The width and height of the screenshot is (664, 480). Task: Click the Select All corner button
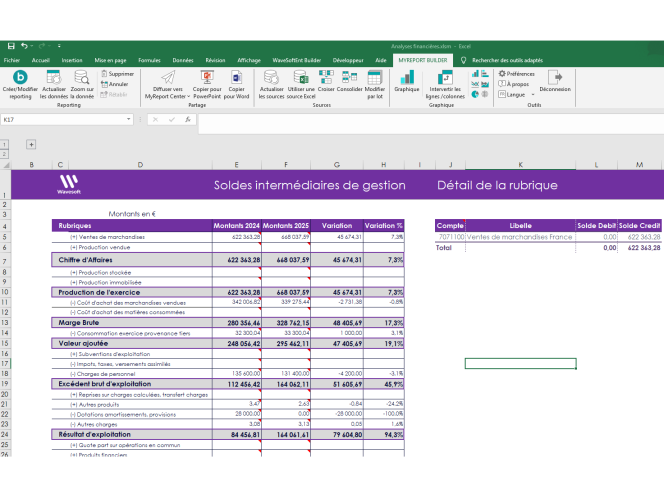pos(6,165)
